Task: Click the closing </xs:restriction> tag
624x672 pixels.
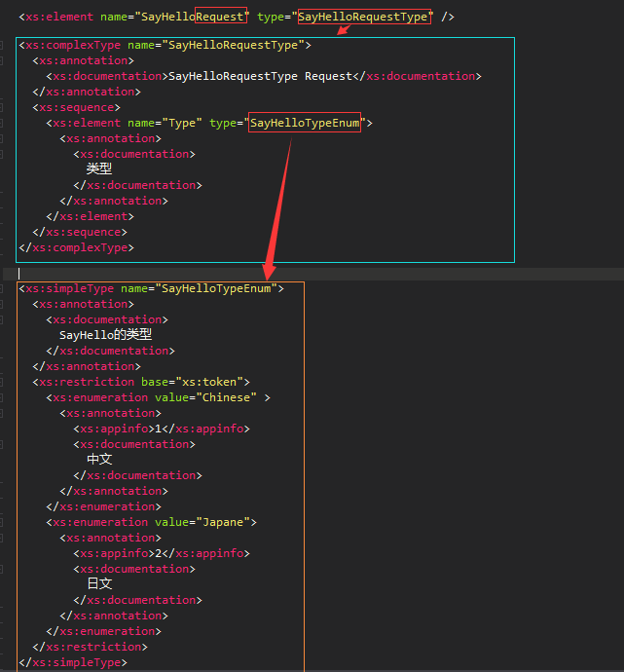Action: [x=90, y=647]
